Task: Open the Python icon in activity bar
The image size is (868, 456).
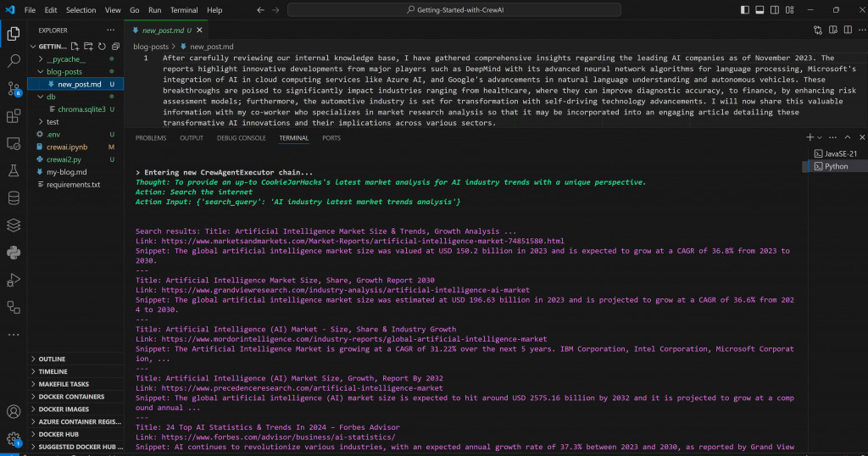Action: (x=14, y=253)
